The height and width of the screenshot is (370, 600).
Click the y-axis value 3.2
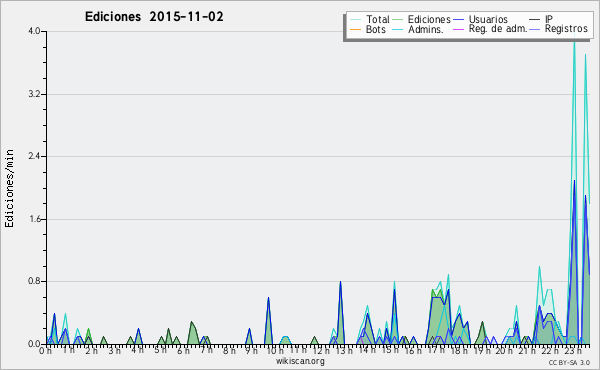34,94
